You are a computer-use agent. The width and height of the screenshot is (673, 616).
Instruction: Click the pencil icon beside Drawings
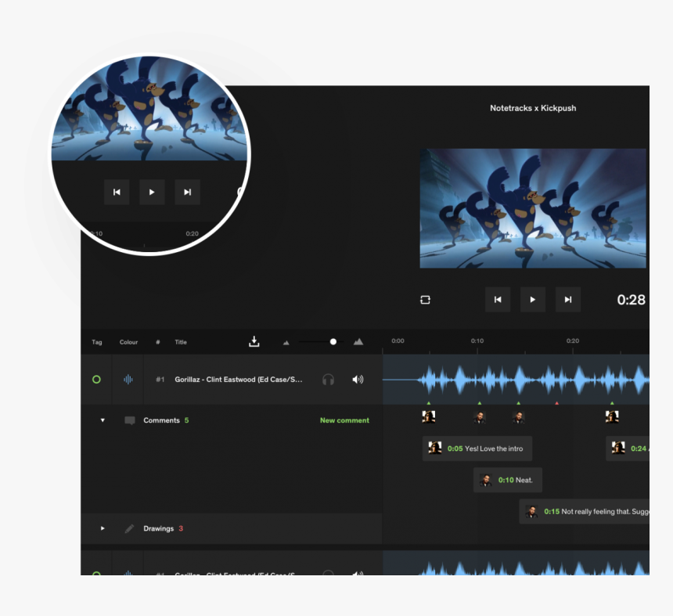click(x=129, y=528)
